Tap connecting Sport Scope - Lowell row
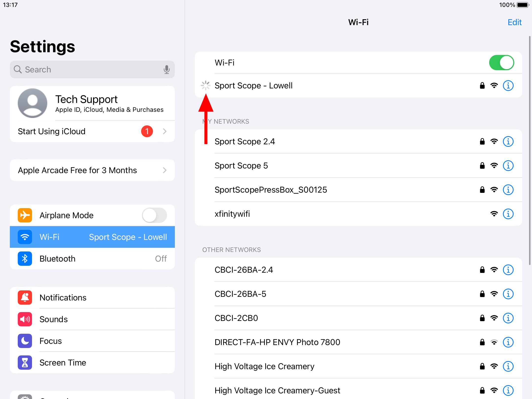The width and height of the screenshot is (532, 399). click(x=358, y=86)
